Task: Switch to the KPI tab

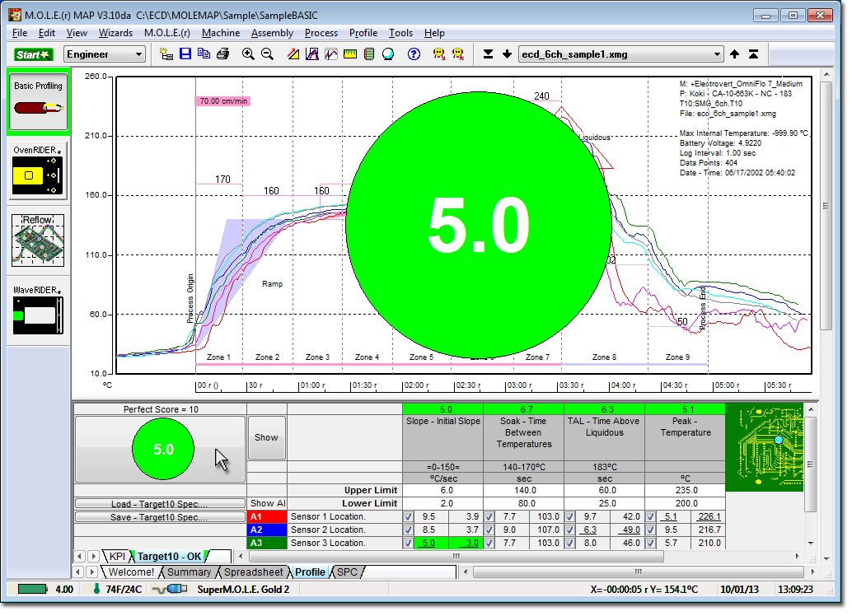Action: coord(117,557)
